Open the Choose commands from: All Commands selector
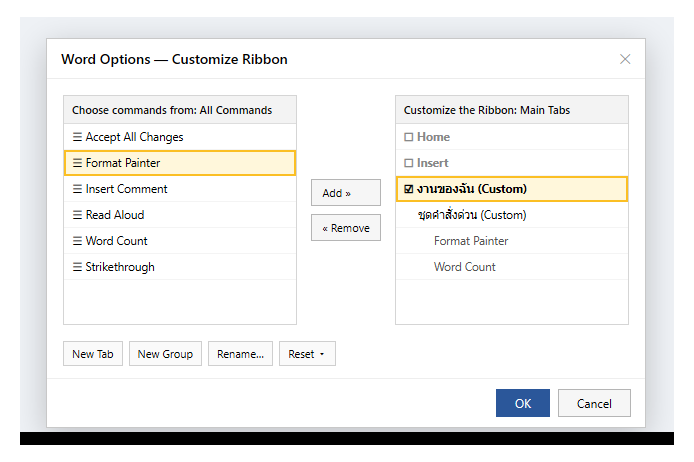 click(180, 110)
